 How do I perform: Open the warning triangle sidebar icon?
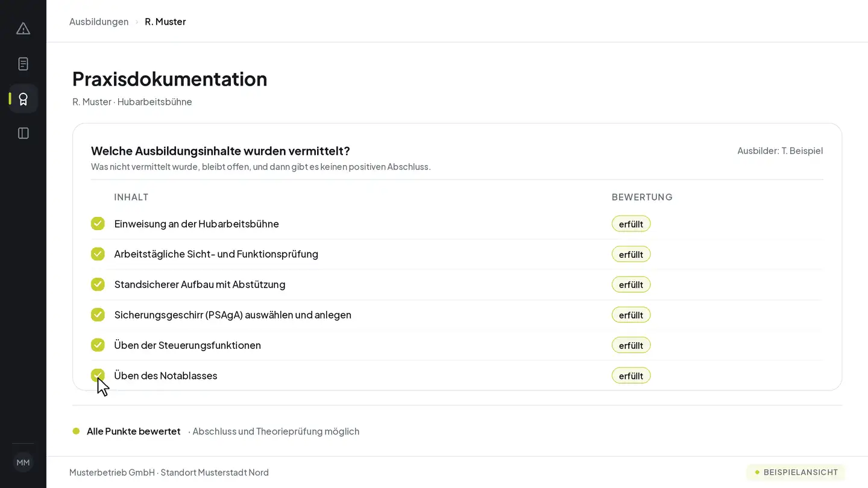point(23,29)
